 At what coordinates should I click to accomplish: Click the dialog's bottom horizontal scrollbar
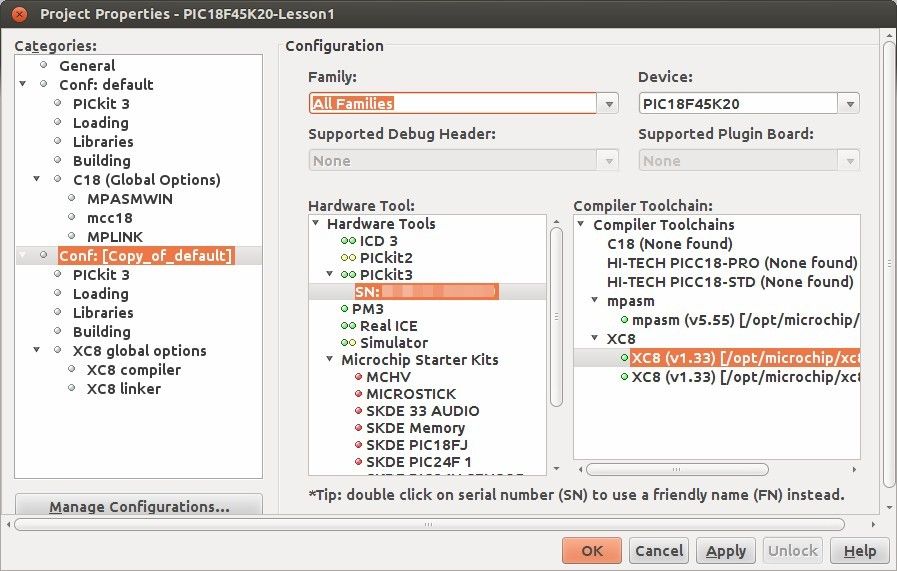point(429,524)
